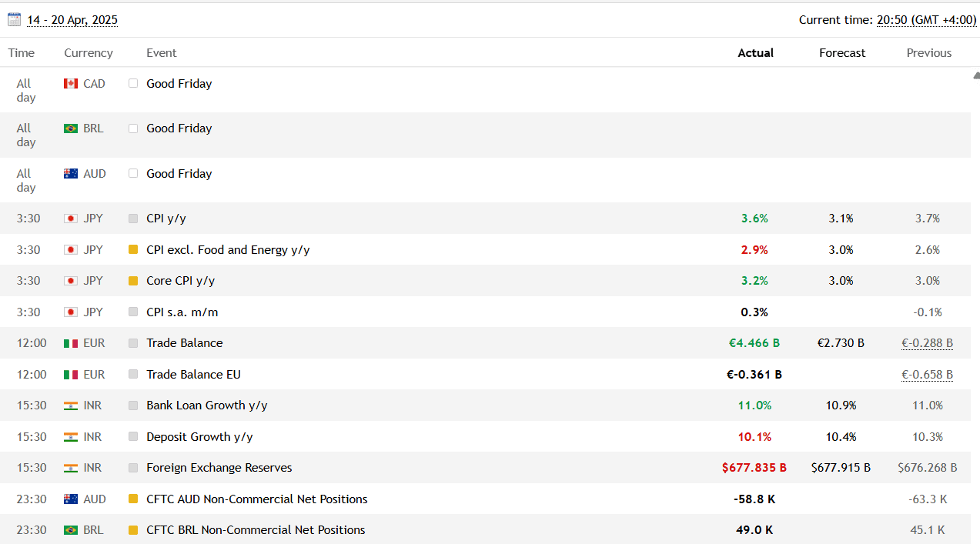The height and width of the screenshot is (544, 980).
Task: Open the date range 14 - 20 Apr, 2025
Action: tap(72, 19)
